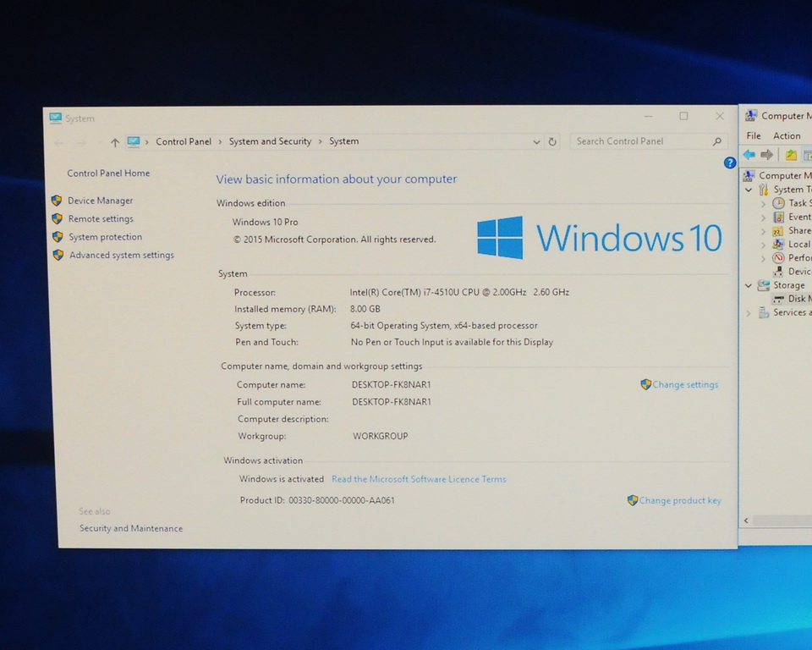This screenshot has height=650, width=812.
Task: Click forward arrow in Computer Management toolbar
Action: click(767, 155)
